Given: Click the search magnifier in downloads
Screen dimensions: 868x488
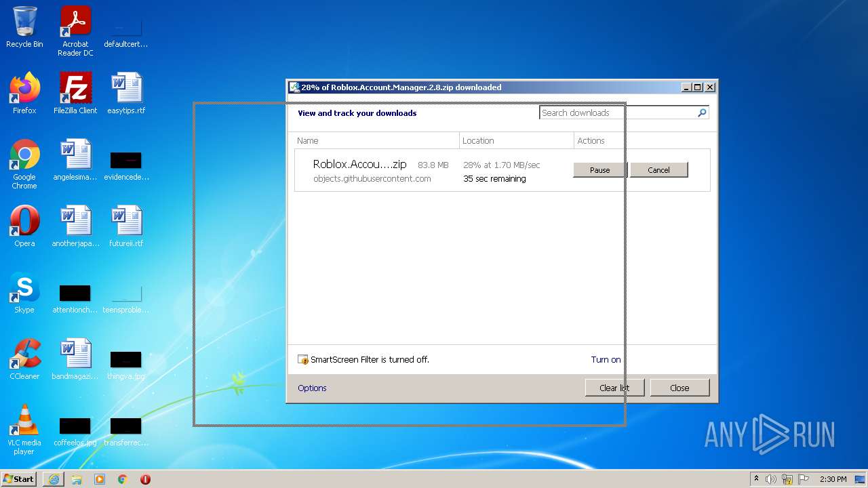Looking at the screenshot, I should pos(702,113).
